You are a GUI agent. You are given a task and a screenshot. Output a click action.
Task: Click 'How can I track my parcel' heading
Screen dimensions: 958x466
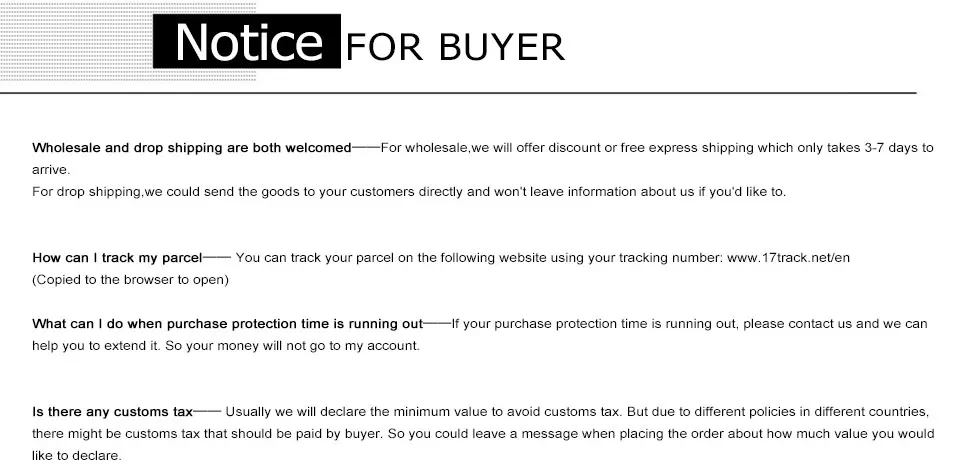(117, 258)
